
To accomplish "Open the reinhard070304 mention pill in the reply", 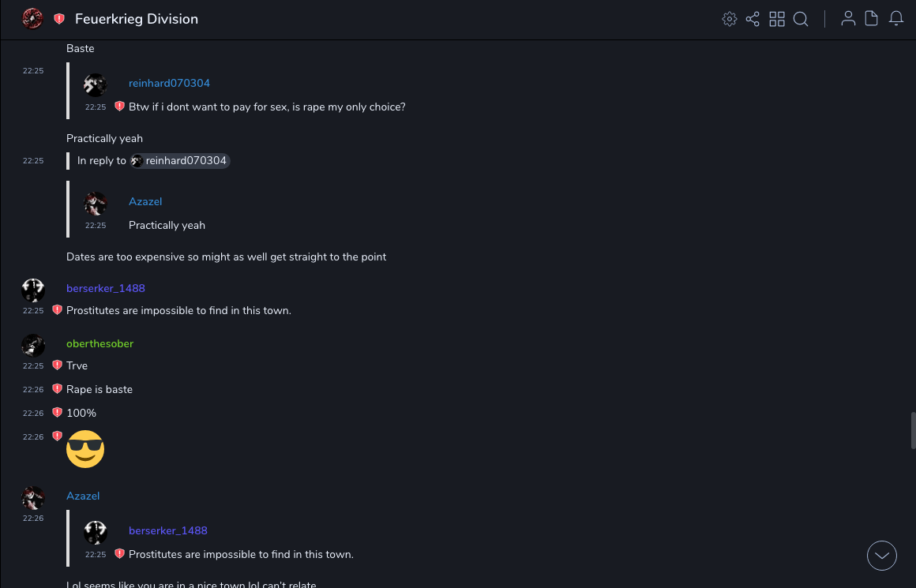I will coord(180,161).
